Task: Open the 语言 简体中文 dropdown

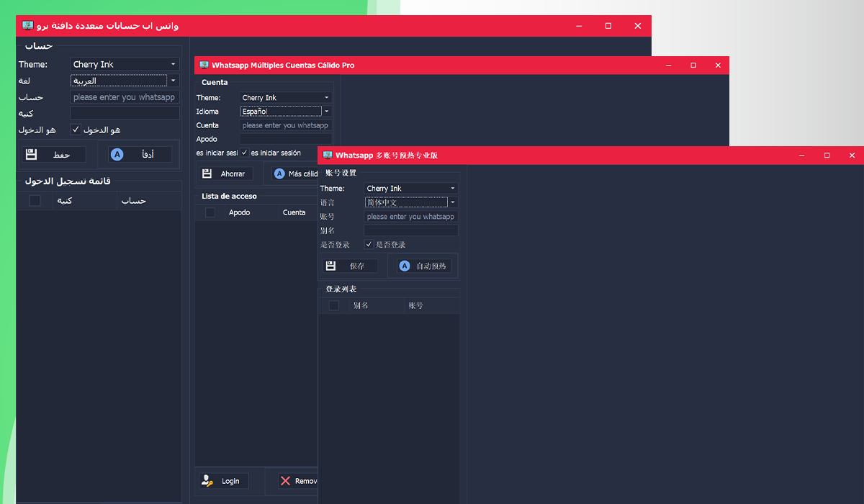Action: 411,202
